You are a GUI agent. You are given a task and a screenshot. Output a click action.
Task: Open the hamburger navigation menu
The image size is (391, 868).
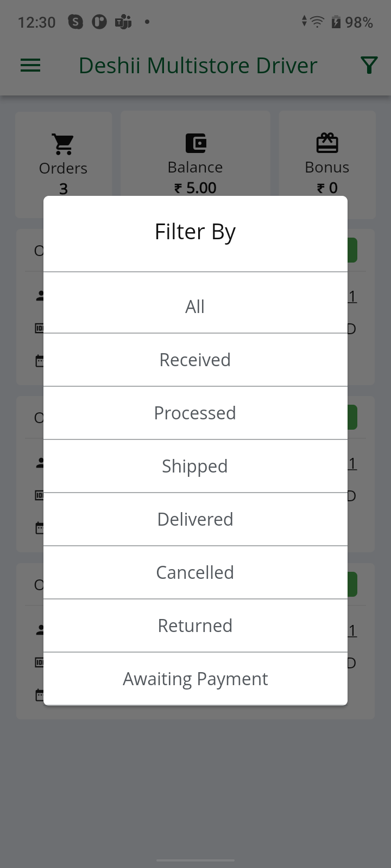(x=30, y=66)
